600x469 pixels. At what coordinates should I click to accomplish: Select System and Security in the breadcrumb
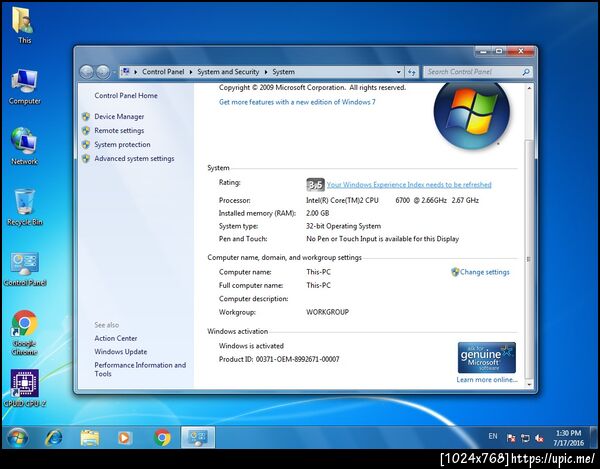click(x=228, y=72)
